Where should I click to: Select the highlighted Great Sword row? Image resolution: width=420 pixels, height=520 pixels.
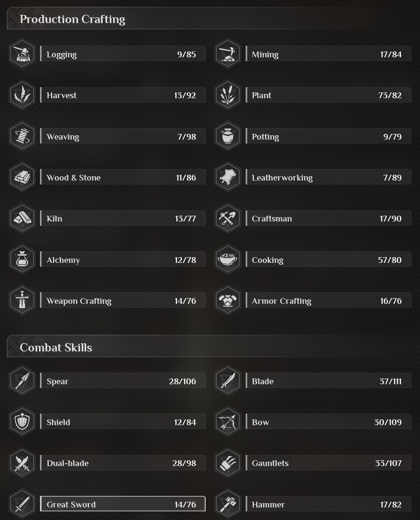click(x=123, y=504)
